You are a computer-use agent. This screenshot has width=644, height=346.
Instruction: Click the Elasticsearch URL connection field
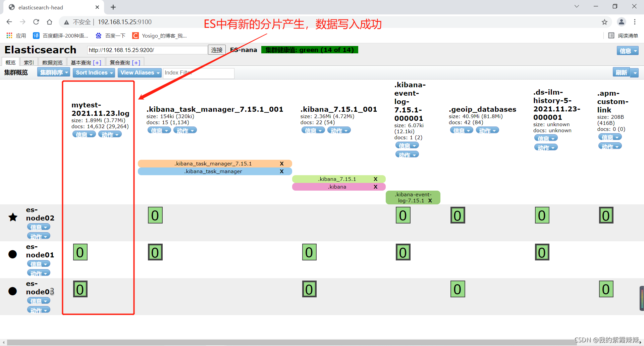point(147,50)
